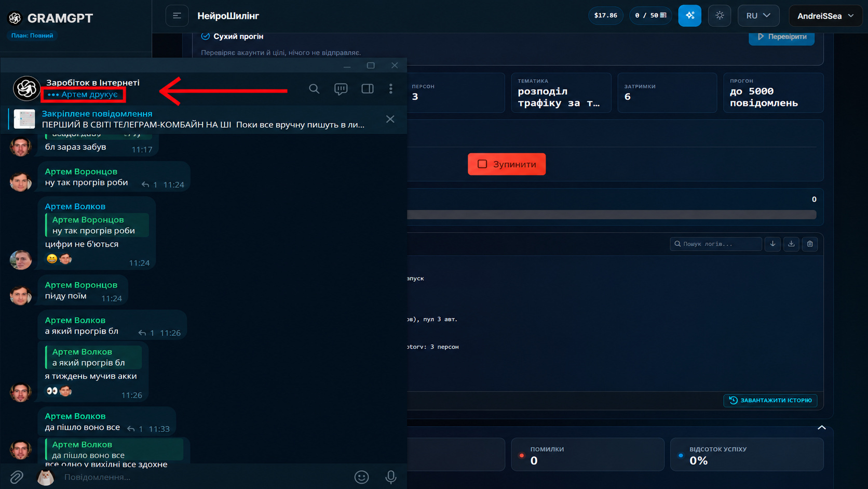Click the 0 / 50 accounts counter
The image size is (868, 489).
tap(650, 15)
